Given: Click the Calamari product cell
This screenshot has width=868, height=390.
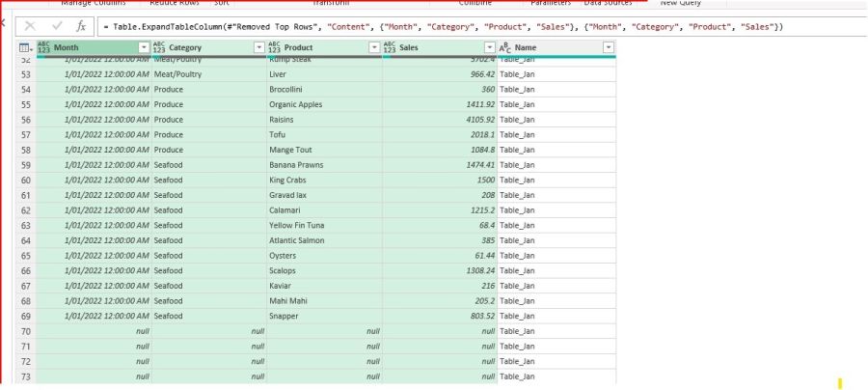Looking at the screenshot, I should [x=324, y=209].
